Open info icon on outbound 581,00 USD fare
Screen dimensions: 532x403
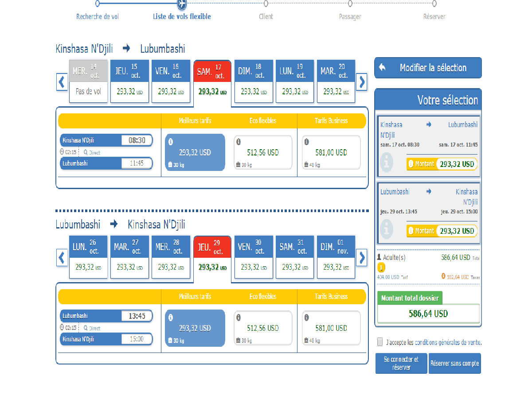[x=307, y=142]
